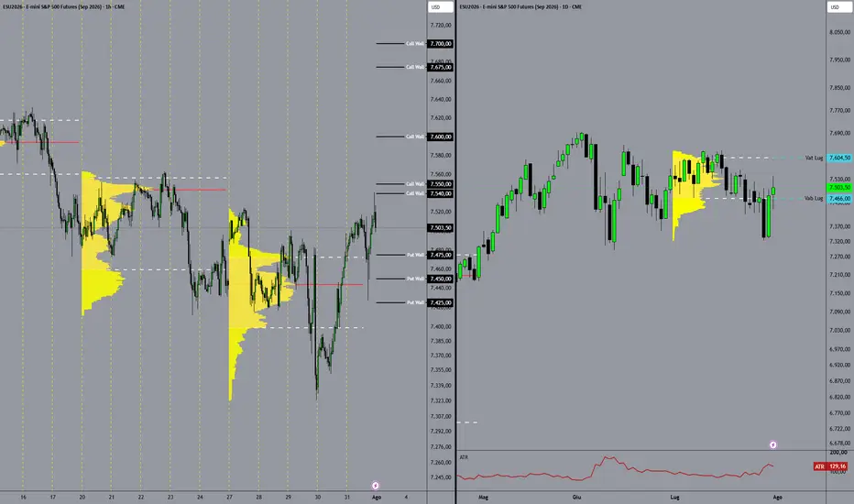Open the USD currency selector on right chart

[x=840, y=7]
